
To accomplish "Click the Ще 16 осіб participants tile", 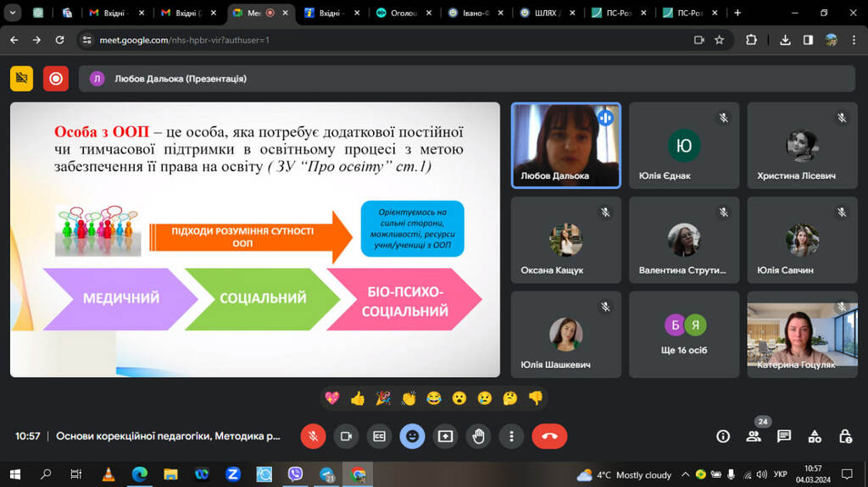I will 684,335.
